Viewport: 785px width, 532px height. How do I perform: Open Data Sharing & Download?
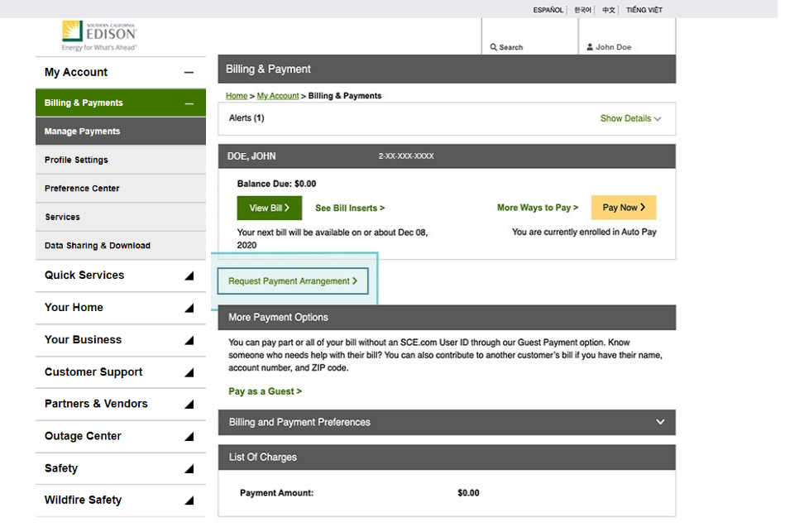pos(121,246)
